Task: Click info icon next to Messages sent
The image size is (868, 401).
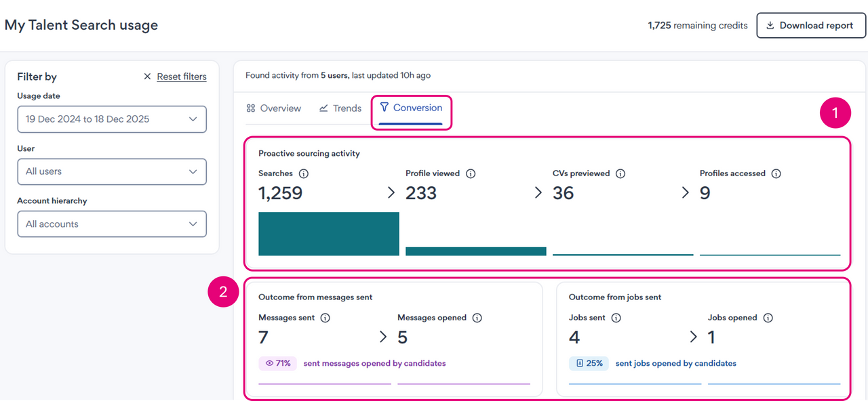Action: click(325, 318)
